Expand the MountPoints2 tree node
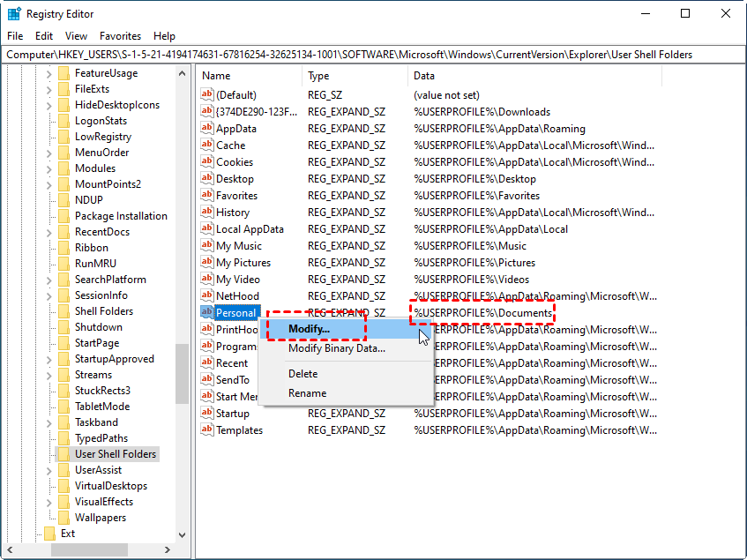This screenshot has height=560, width=747. point(49,185)
